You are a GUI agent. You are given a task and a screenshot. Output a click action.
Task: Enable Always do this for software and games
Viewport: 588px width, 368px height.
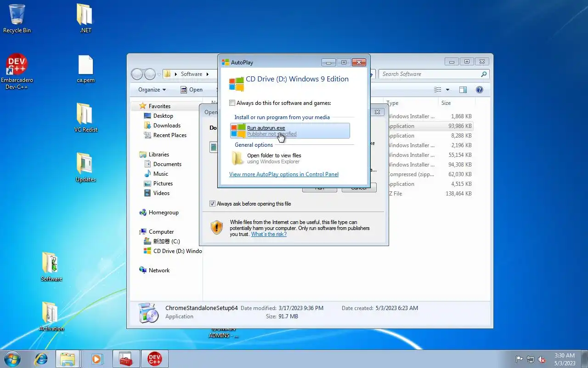[x=232, y=103]
